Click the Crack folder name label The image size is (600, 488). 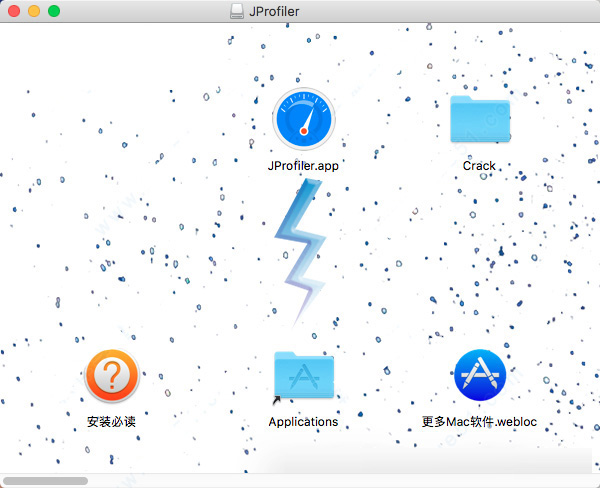[x=479, y=166]
